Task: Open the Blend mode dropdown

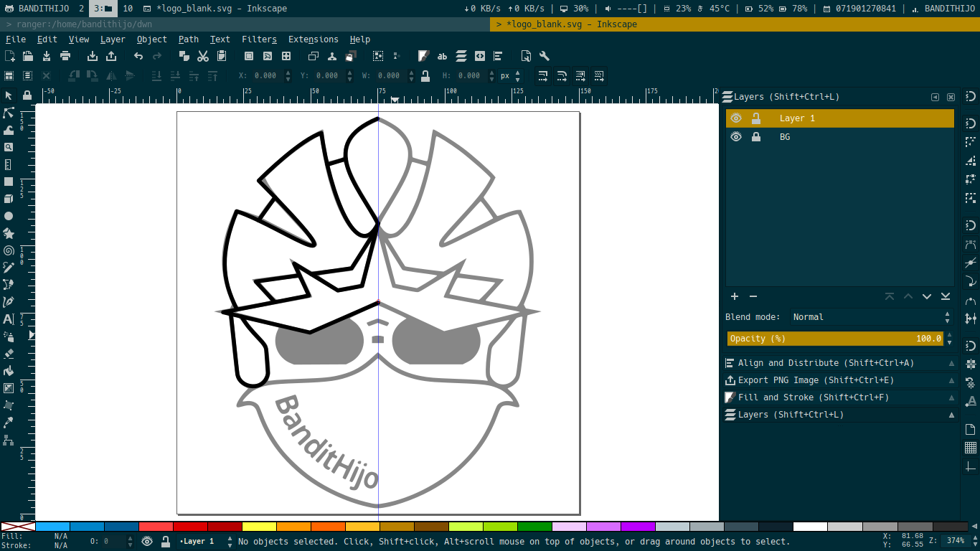Action: (870, 317)
